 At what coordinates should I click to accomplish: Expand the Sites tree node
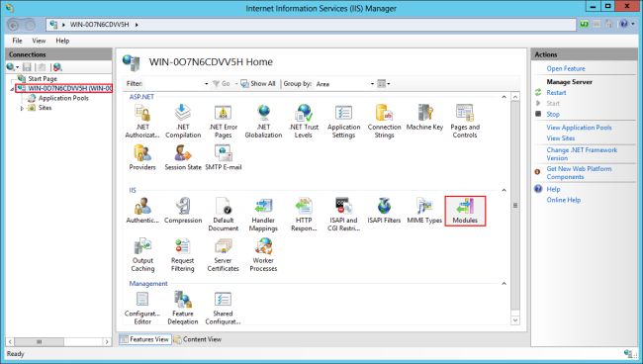coord(22,108)
